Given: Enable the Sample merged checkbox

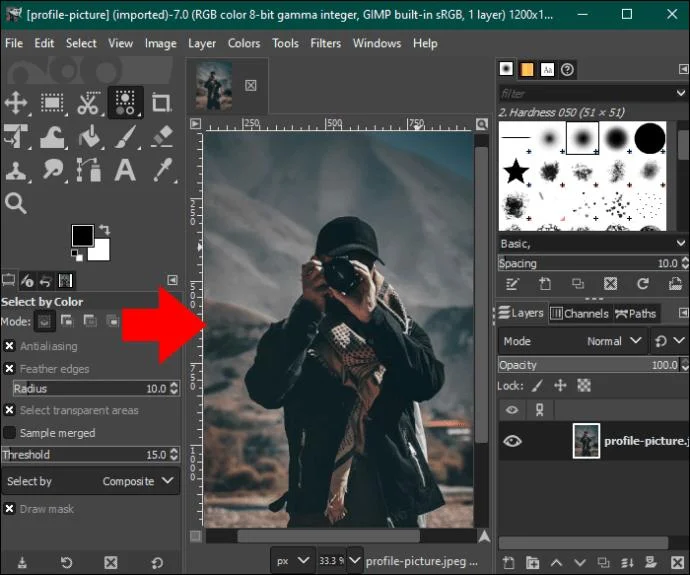Looking at the screenshot, I should (x=9, y=432).
